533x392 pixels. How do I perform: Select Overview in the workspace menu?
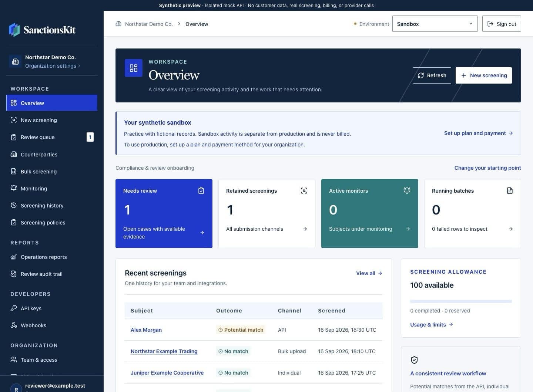52,103
